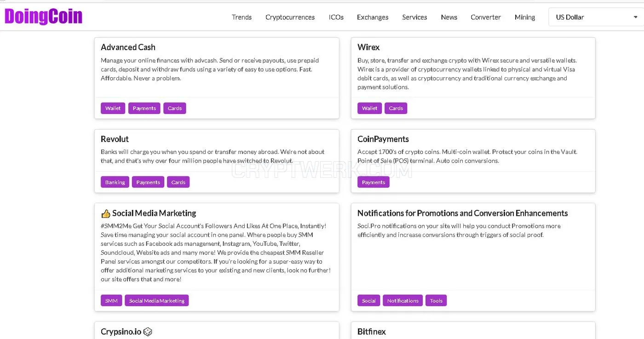
Task: Open the Crypsino.io service title
Action: [121, 332]
